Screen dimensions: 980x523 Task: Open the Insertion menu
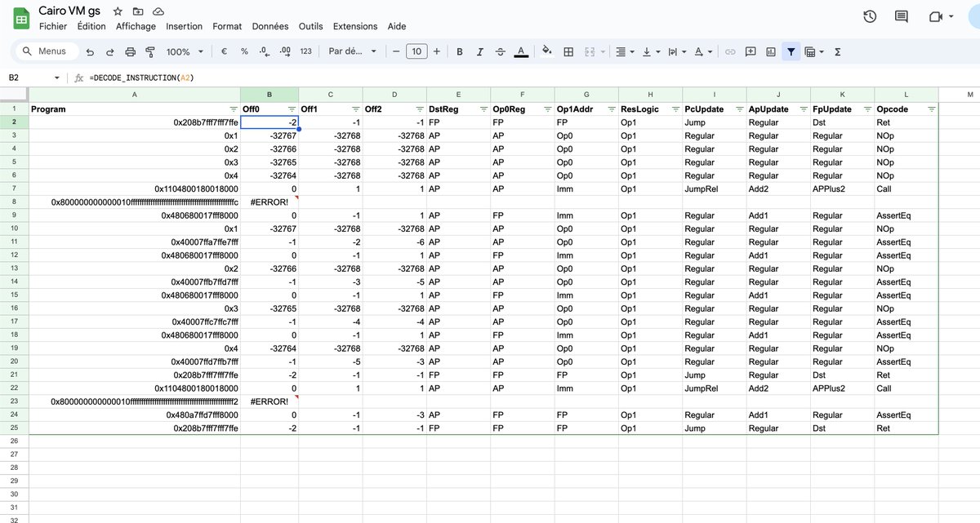pyautogui.click(x=184, y=26)
